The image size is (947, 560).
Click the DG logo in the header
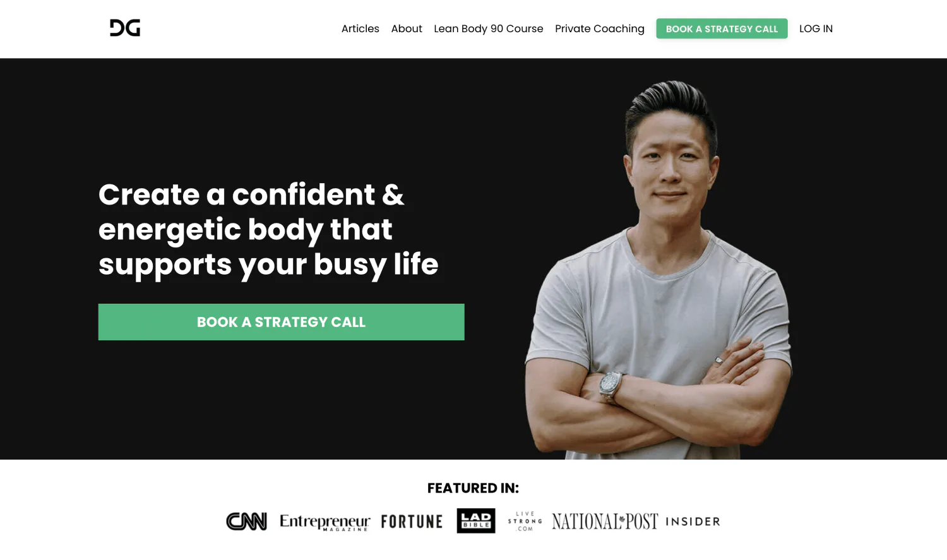(125, 28)
